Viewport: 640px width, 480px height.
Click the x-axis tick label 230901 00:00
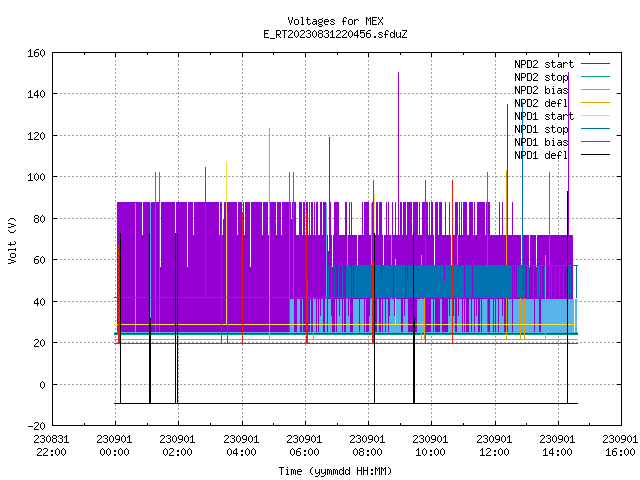[x=114, y=446]
